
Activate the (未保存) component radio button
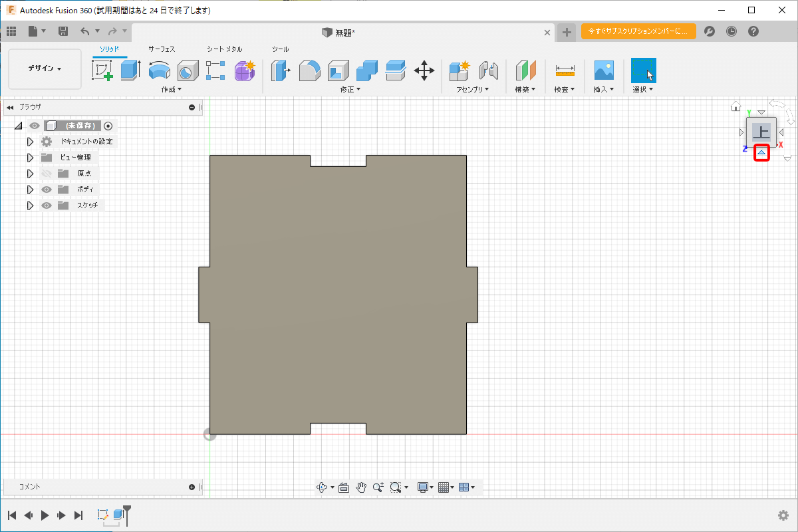pos(108,126)
